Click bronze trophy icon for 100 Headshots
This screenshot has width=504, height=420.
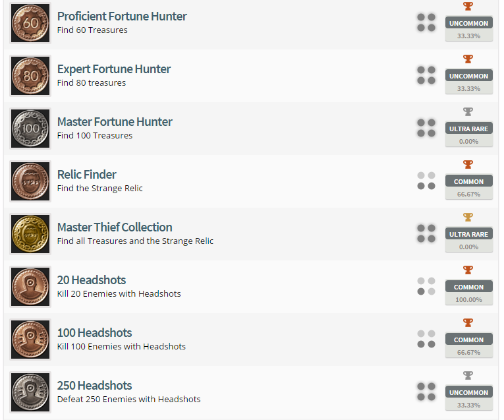point(468,322)
